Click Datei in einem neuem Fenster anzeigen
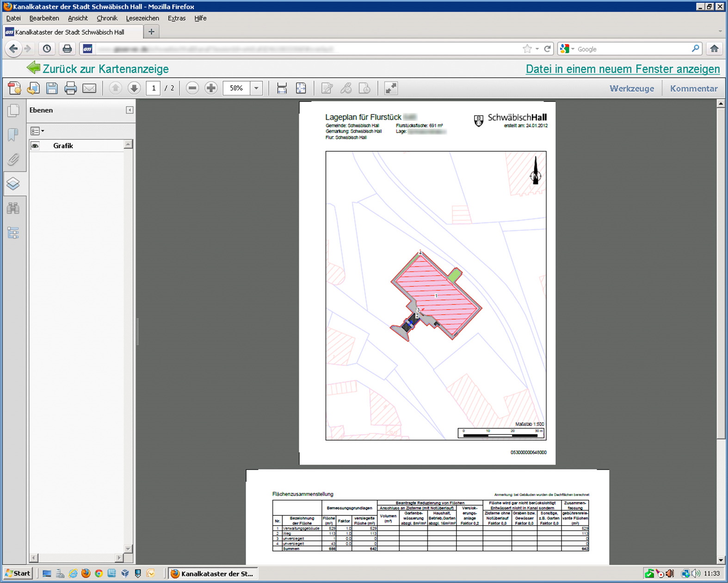Viewport: 728px width, 583px height. [623, 69]
